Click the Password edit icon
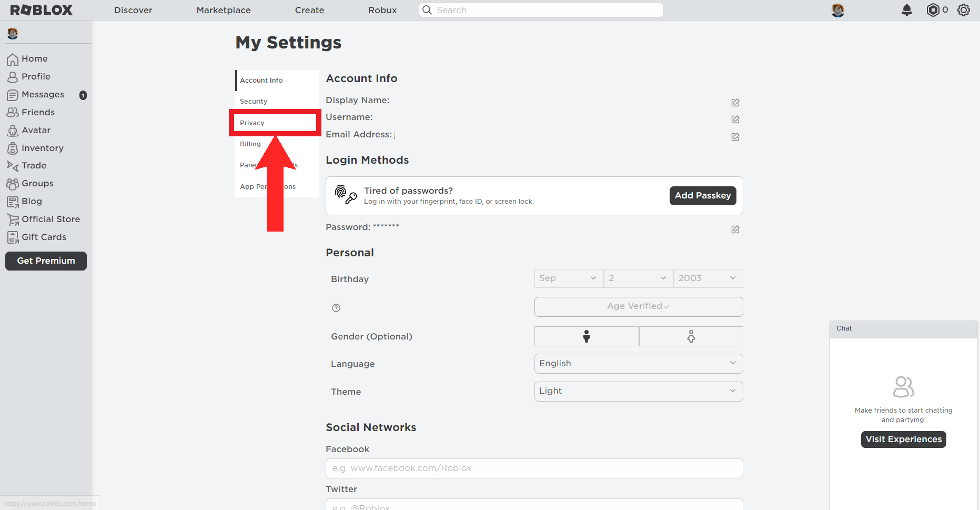This screenshot has width=980, height=510. pyautogui.click(x=735, y=229)
